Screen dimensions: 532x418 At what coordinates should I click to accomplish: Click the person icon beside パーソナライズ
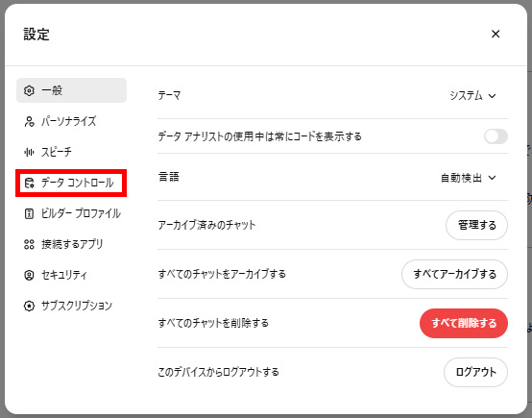click(29, 122)
